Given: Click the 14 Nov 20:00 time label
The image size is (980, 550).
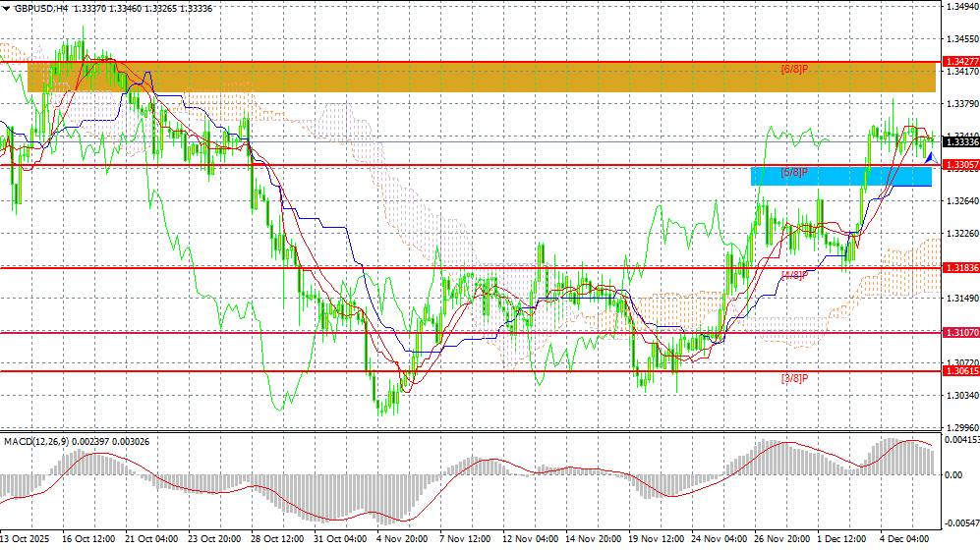Looking at the screenshot, I should (593, 539).
